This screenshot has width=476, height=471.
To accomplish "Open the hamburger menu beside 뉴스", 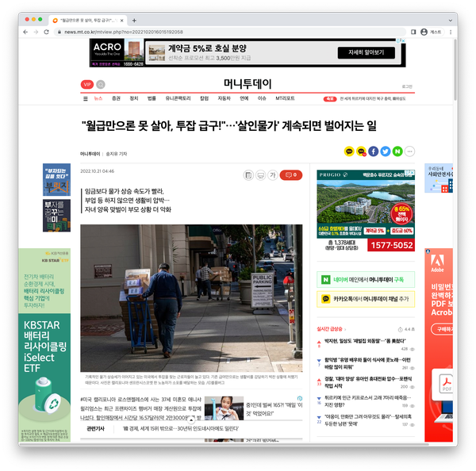I will pos(86,98).
